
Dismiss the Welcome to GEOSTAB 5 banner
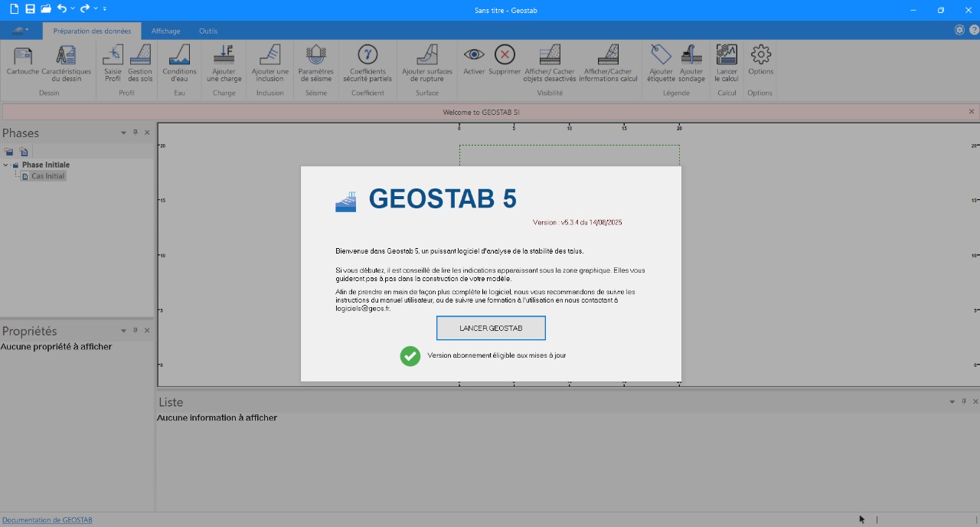tap(972, 112)
